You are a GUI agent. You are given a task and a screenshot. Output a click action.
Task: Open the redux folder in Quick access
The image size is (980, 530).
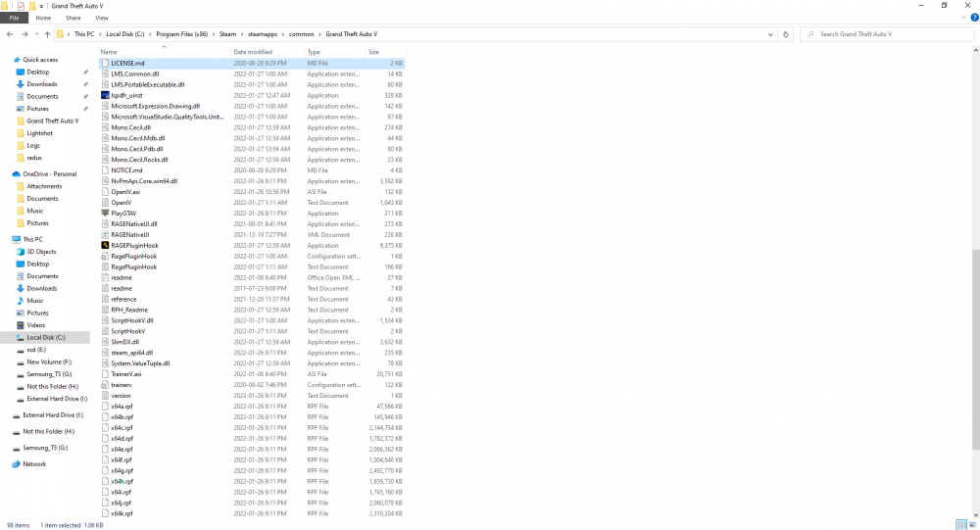point(34,158)
